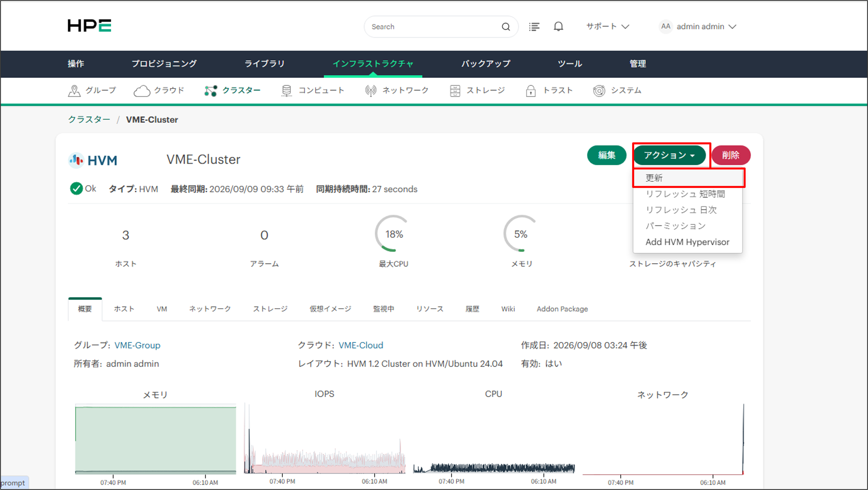Open the VME-Group link
This screenshot has width=868, height=490.
[137, 345]
